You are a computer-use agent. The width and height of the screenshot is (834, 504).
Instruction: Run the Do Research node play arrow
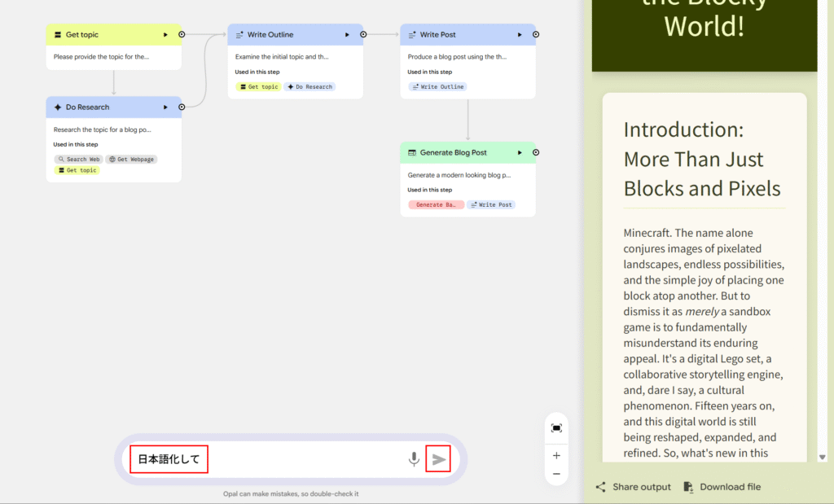[165, 107]
